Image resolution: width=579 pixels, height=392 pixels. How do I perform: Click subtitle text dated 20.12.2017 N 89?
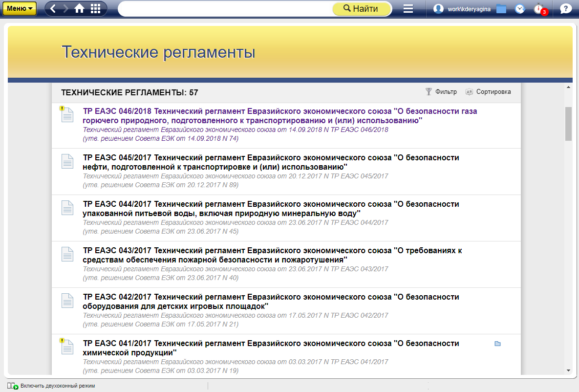point(161,185)
